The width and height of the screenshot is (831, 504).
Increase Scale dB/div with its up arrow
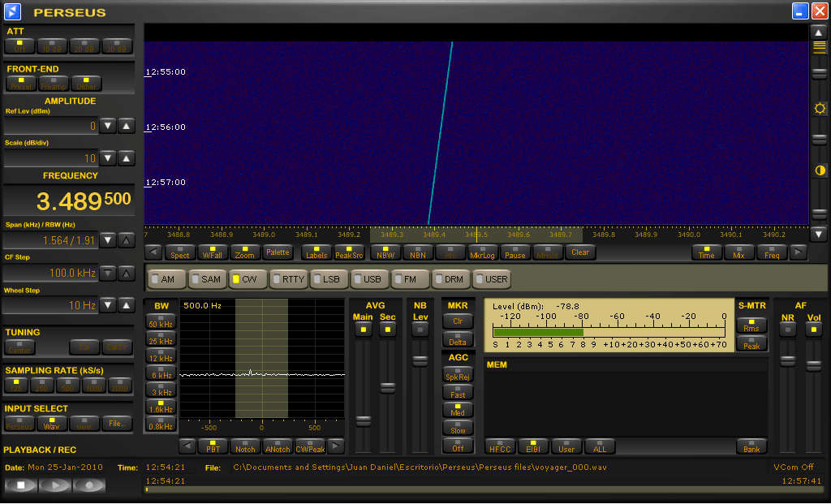click(126, 158)
